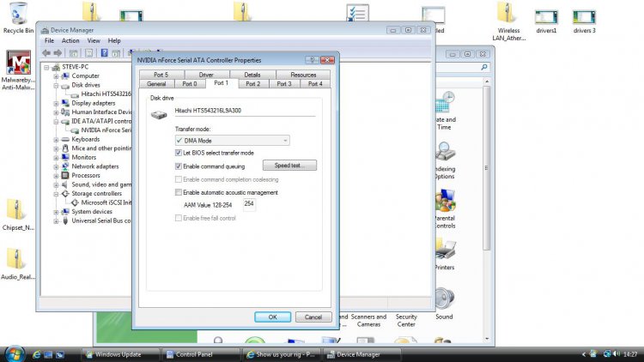
Task: Click the Control Panel window vertical scrollbar
Action: (x=487, y=168)
